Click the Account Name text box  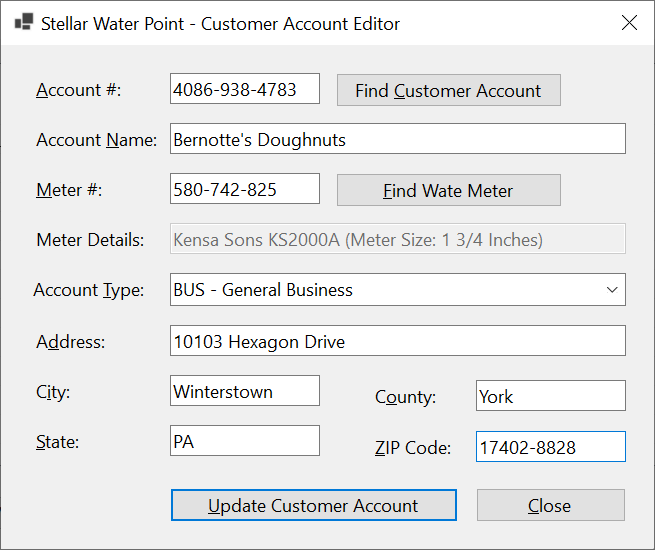click(x=398, y=139)
